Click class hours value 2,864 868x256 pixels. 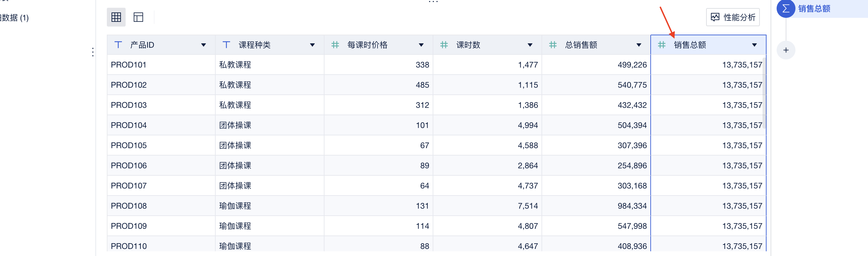(x=528, y=166)
